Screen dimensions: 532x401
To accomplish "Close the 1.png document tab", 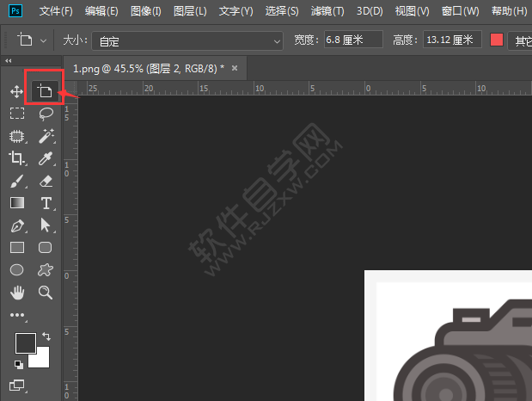I will pos(235,68).
